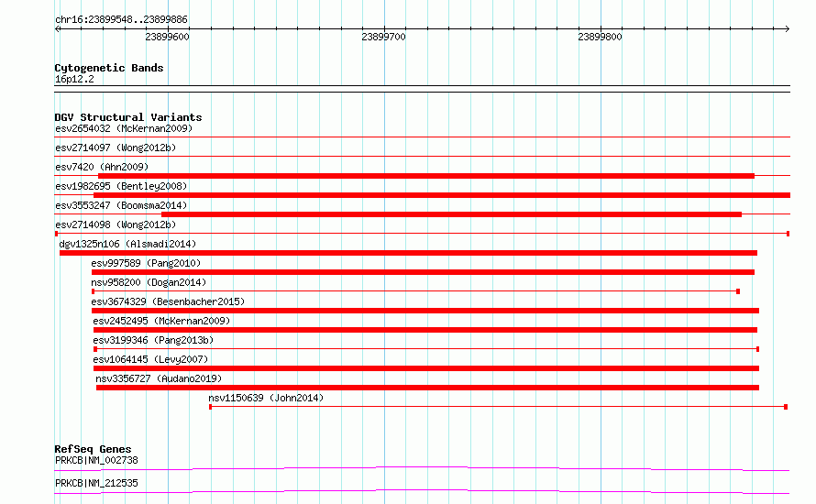Click the red bar of esv997589 (Pang2010)
The width and height of the screenshot is (816, 504).
[x=423, y=272]
